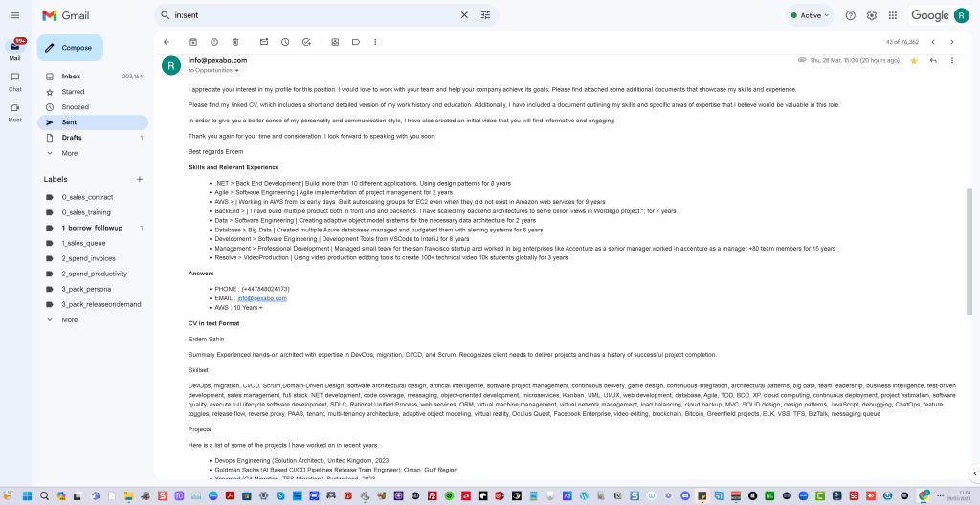This screenshot has width=980, height=505.
Task: Show search options filter icon
Action: 485,15
